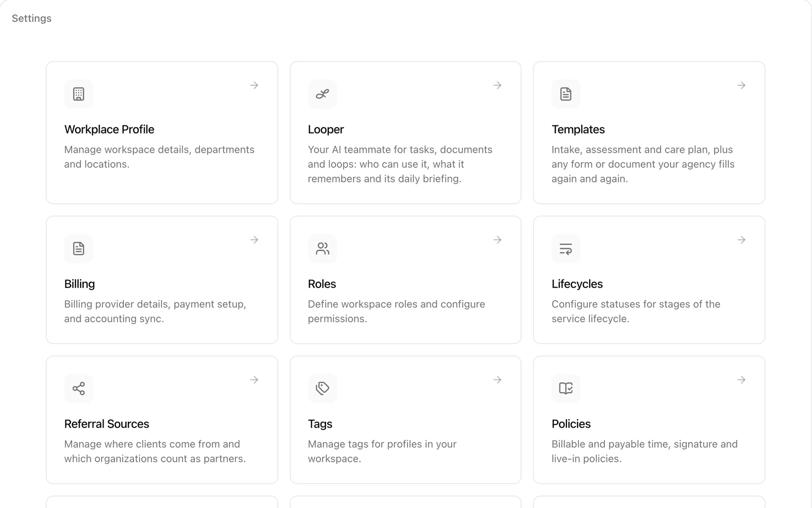This screenshot has width=812, height=508.
Task: Open the Tags heading
Action: [320, 424]
